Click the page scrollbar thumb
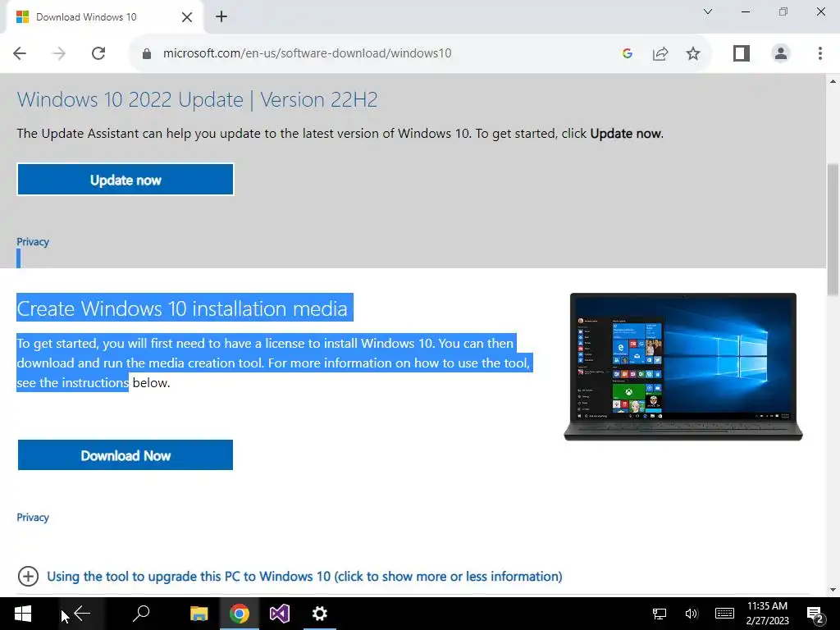 (833, 230)
